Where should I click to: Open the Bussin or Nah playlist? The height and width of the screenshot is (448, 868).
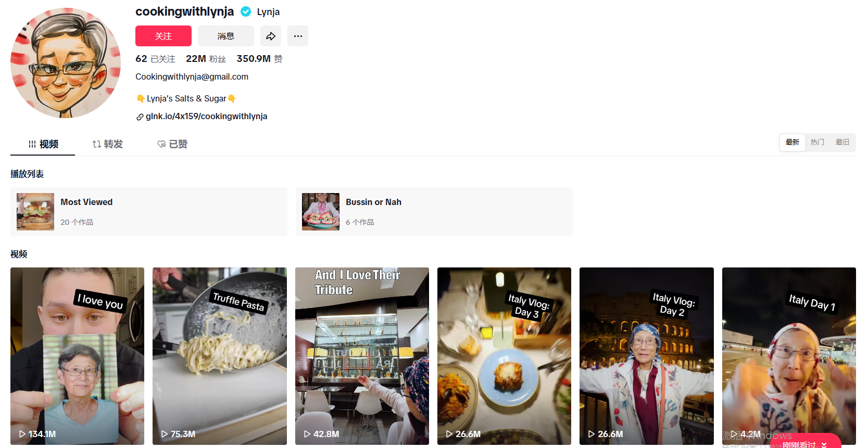[434, 212]
